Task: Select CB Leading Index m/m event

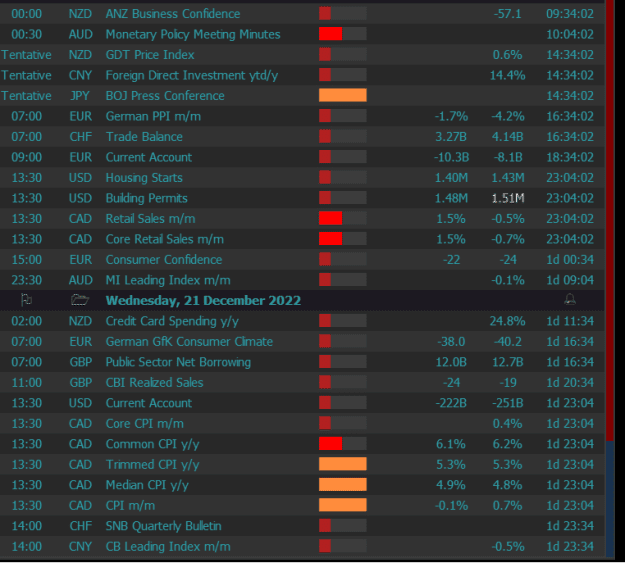Action: [168, 547]
